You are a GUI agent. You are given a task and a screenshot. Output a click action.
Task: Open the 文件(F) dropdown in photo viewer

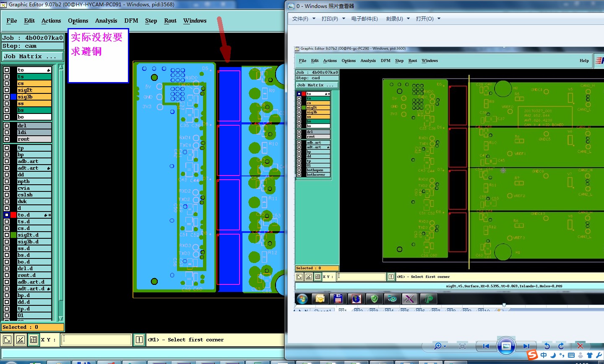tap(304, 19)
